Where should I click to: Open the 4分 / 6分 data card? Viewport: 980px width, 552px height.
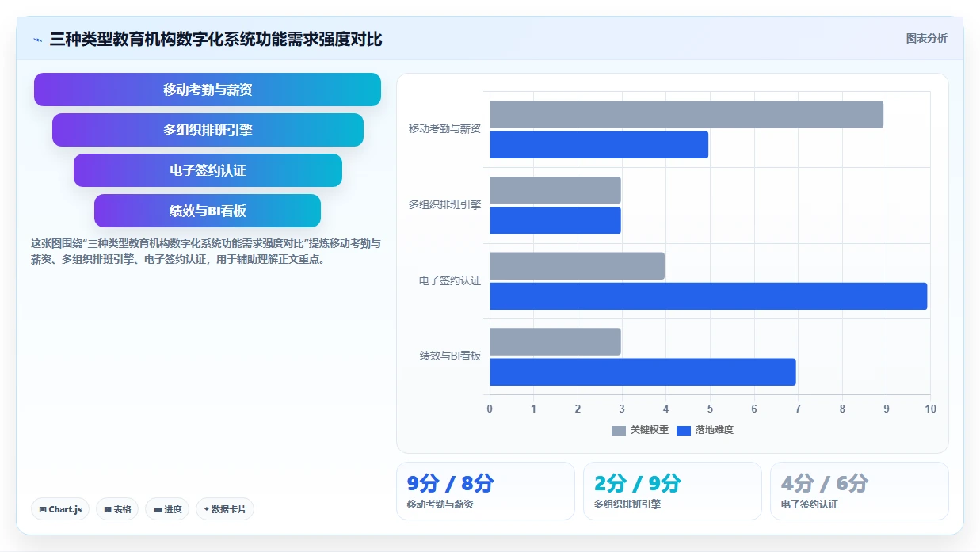click(x=860, y=491)
